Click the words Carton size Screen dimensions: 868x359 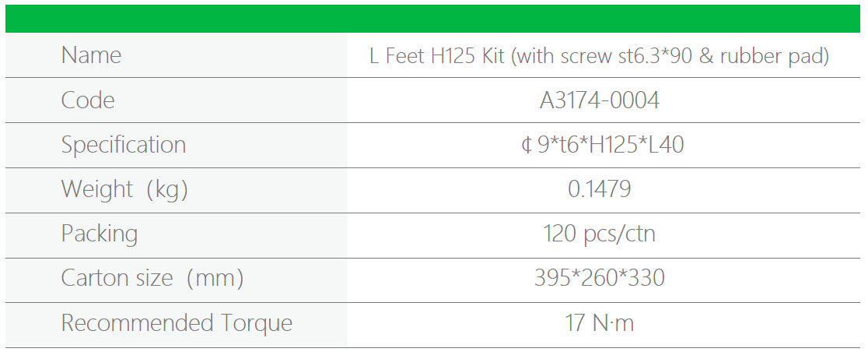click(x=117, y=278)
